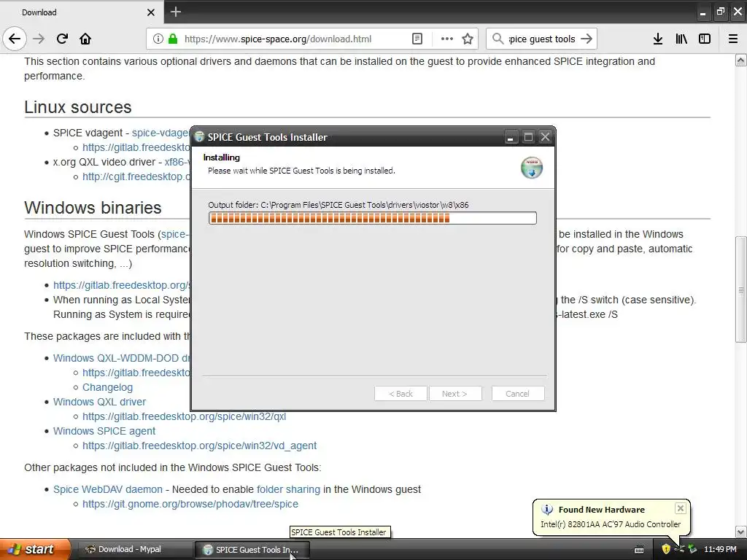This screenshot has height=560, width=747.
Task: Click the installer progress bar
Action: pyautogui.click(x=373, y=218)
